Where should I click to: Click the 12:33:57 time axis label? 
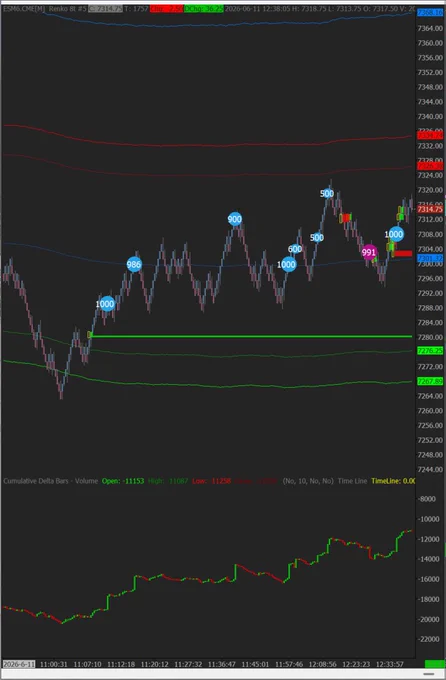click(x=390, y=664)
